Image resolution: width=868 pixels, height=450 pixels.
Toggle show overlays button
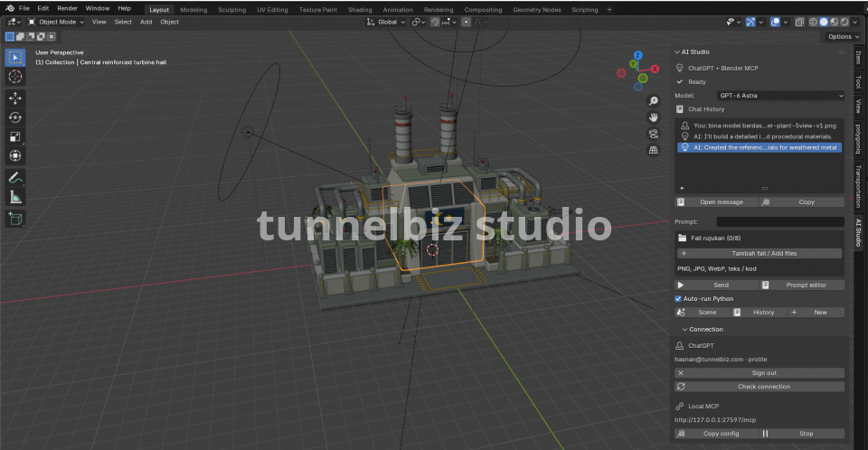(775, 23)
